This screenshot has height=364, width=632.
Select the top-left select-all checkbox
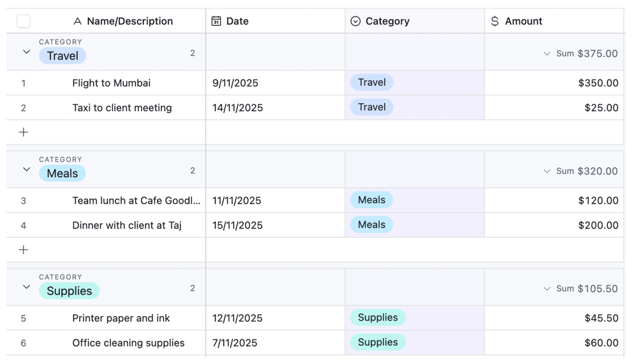click(x=23, y=21)
